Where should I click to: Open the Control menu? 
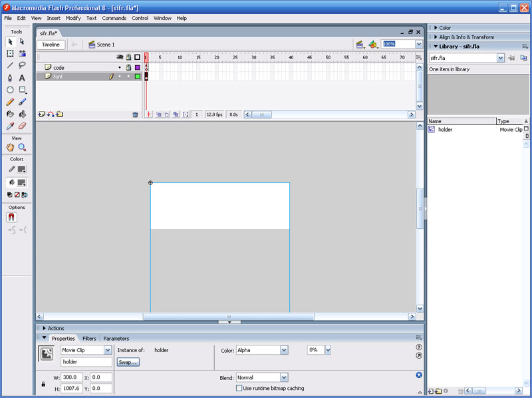140,18
